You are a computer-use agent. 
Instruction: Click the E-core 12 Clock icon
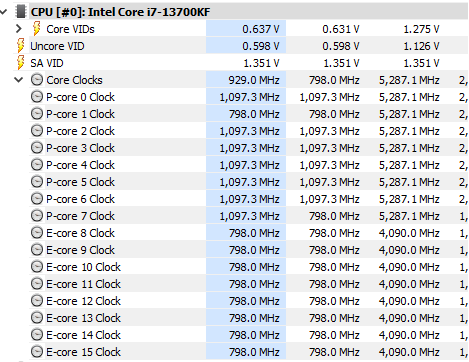pos(37,301)
